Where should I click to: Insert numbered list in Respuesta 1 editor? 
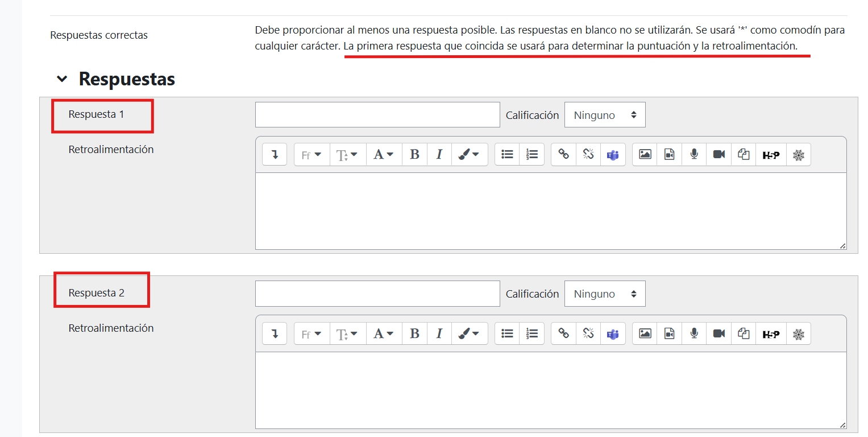531,155
